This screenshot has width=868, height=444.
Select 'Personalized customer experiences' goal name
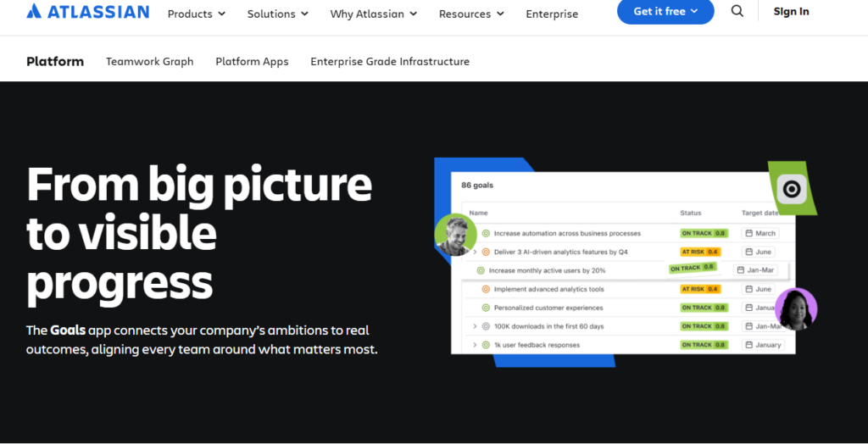point(548,308)
